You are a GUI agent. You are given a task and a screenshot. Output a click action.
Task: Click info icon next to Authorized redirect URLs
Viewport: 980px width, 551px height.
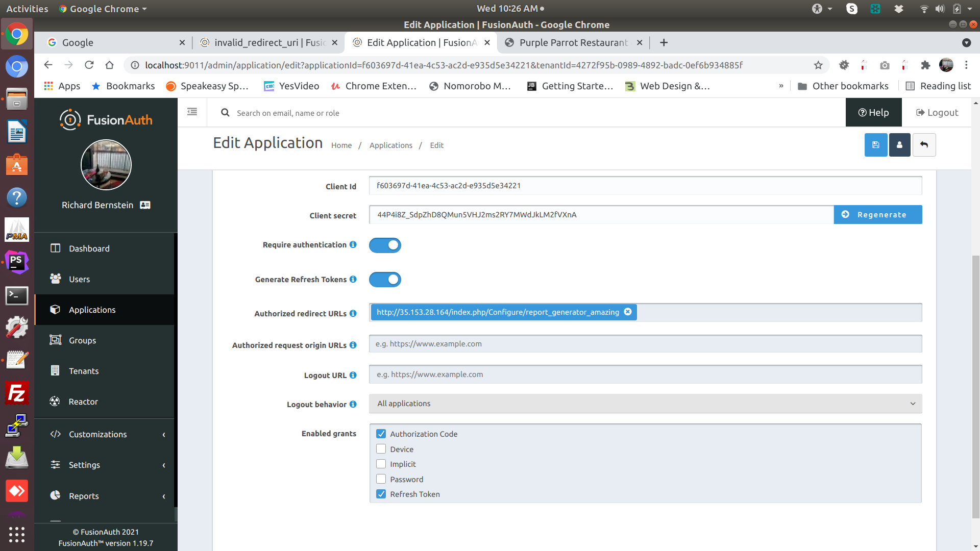click(x=353, y=313)
